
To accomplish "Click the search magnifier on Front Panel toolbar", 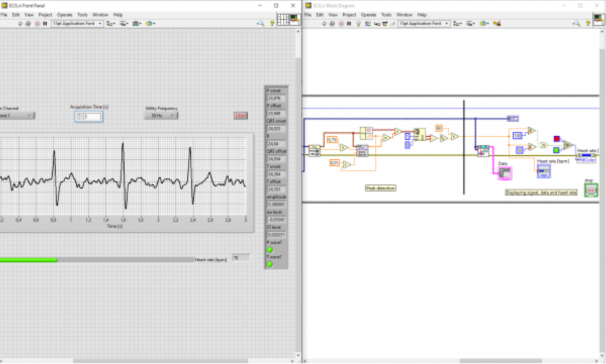I will (261, 24).
